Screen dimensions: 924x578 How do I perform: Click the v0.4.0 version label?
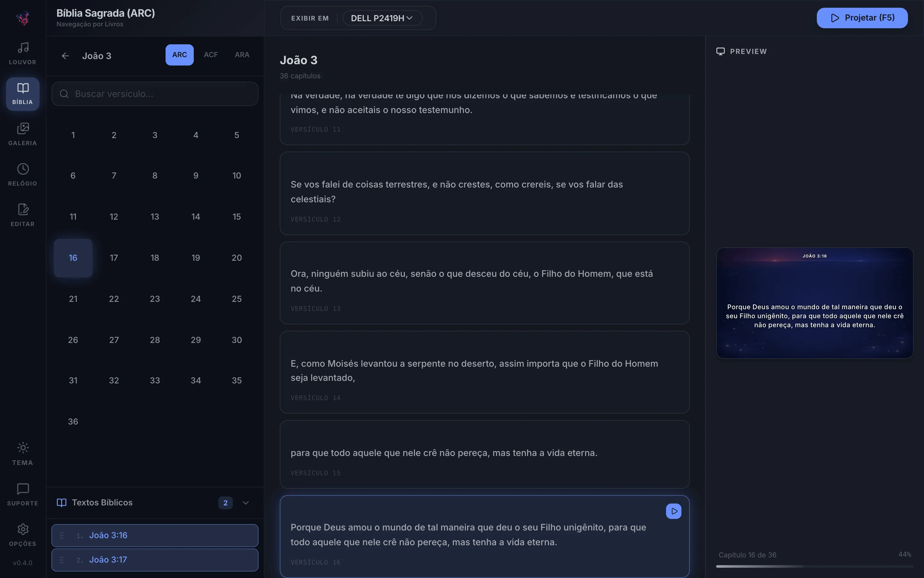22,563
